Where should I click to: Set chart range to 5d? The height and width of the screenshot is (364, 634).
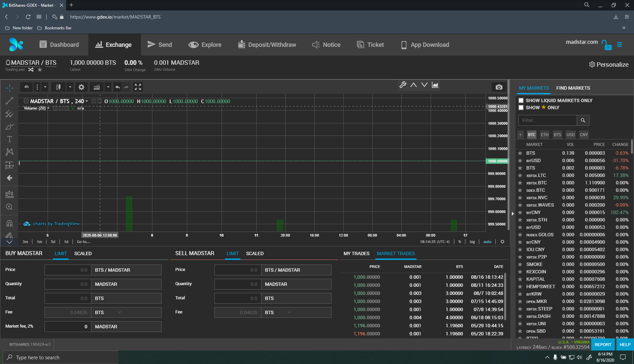(53, 242)
